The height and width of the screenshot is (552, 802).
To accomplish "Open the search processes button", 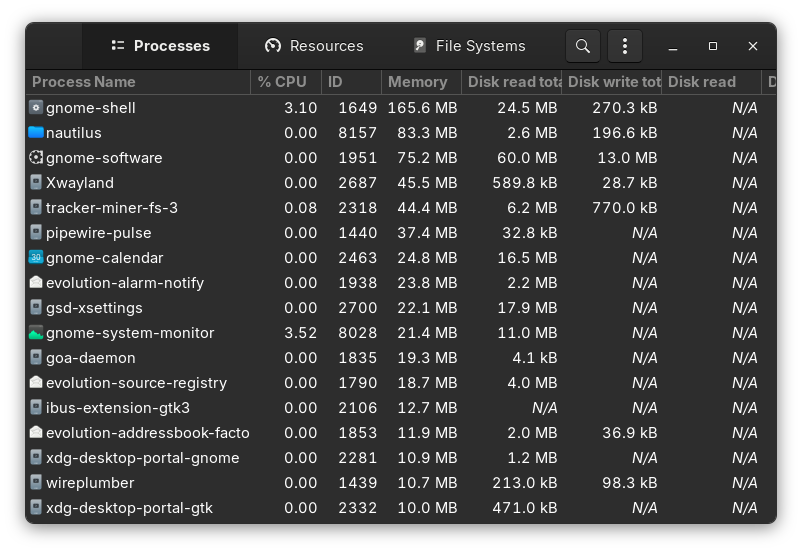I will point(583,46).
